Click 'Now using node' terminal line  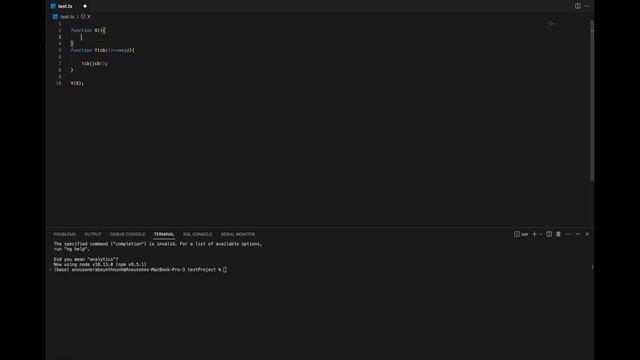tap(100, 264)
